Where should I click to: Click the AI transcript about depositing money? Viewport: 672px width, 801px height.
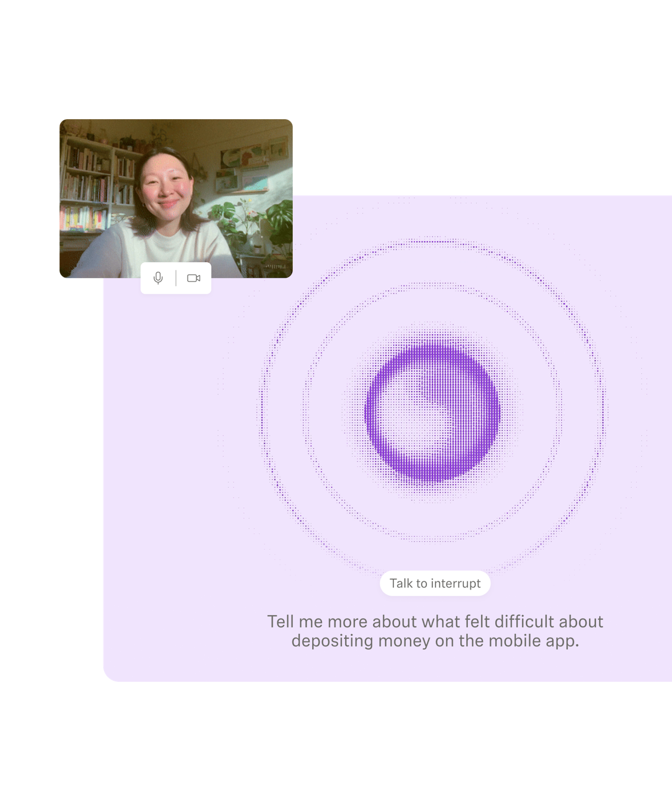436,630
